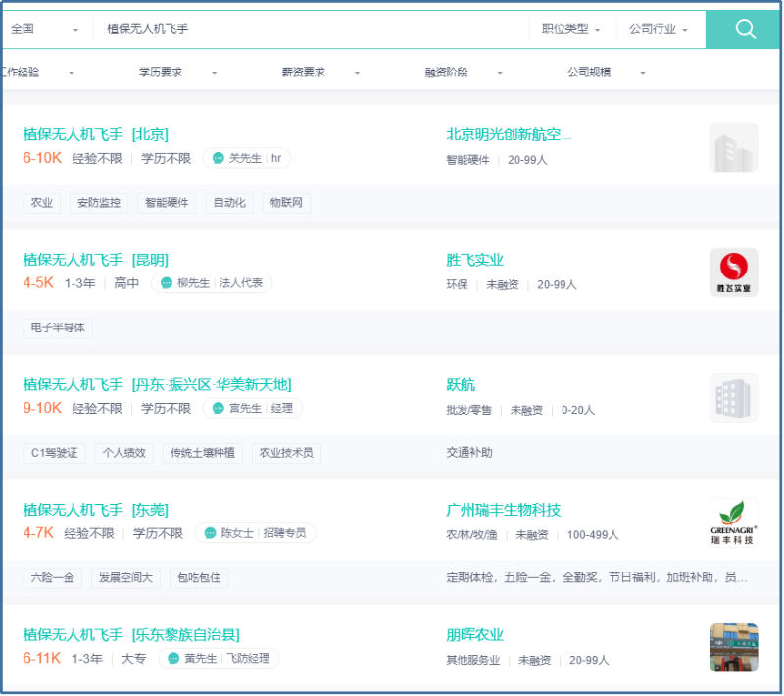Open job 植保无人机飞手 [昆明]
The width and height of the screenshot is (784, 696).
[95, 260]
